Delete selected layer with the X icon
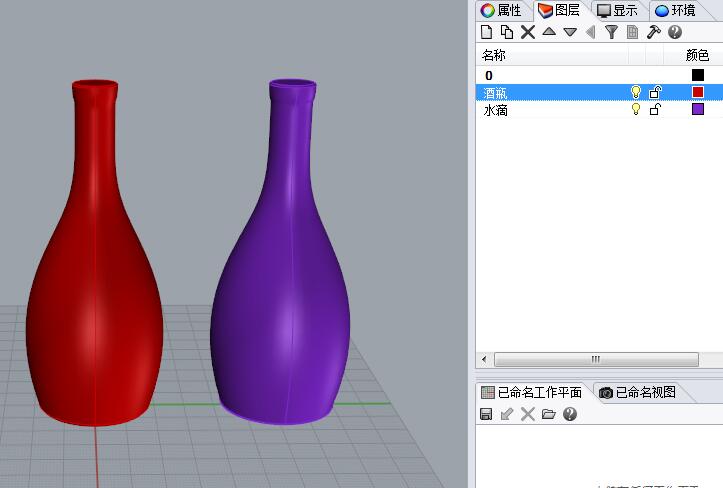The height and width of the screenshot is (488, 723). pyautogui.click(x=528, y=32)
